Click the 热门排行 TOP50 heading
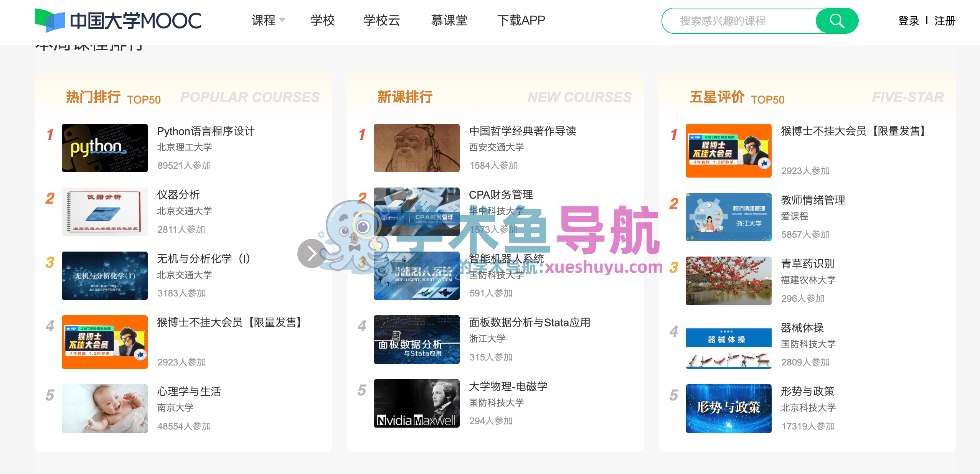 pyautogui.click(x=113, y=97)
